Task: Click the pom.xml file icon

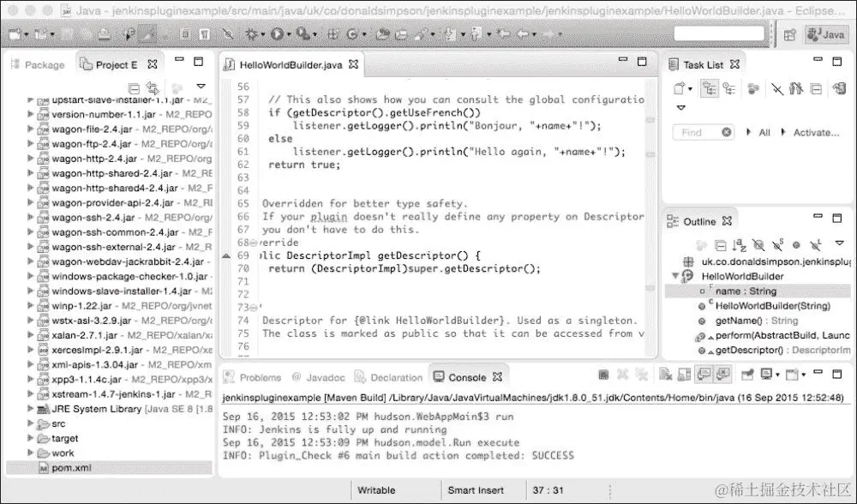Action: tap(44, 468)
